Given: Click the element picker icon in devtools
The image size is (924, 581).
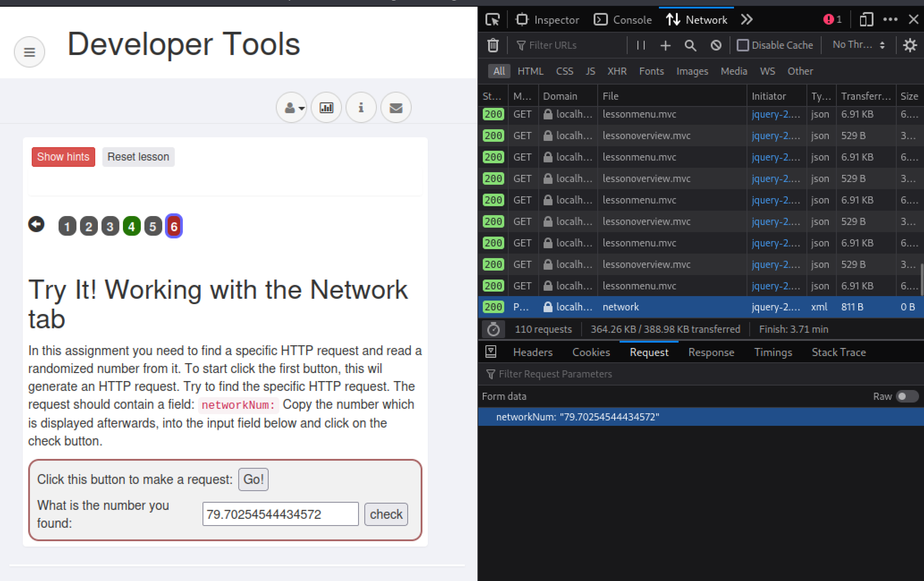Looking at the screenshot, I should click(x=492, y=20).
